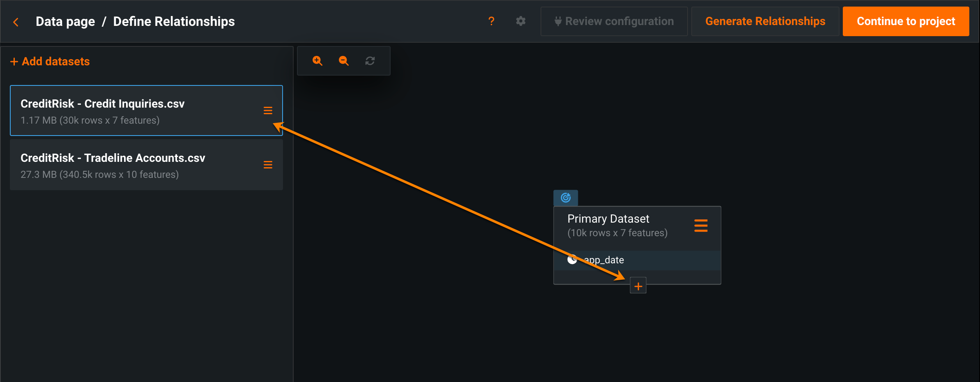
Task: Click Generate Relationships button
Action: [x=765, y=21]
